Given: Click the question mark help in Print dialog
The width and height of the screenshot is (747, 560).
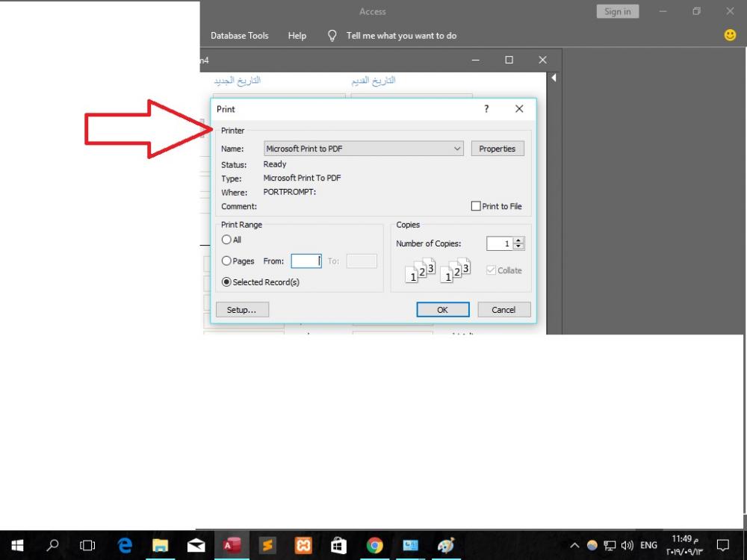Looking at the screenshot, I should [486, 109].
